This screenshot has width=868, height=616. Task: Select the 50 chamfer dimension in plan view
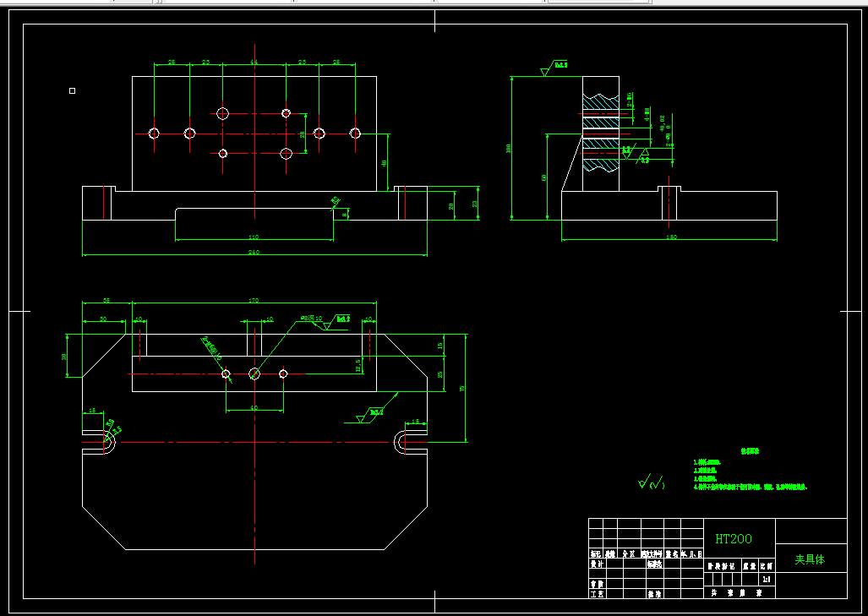(x=103, y=319)
